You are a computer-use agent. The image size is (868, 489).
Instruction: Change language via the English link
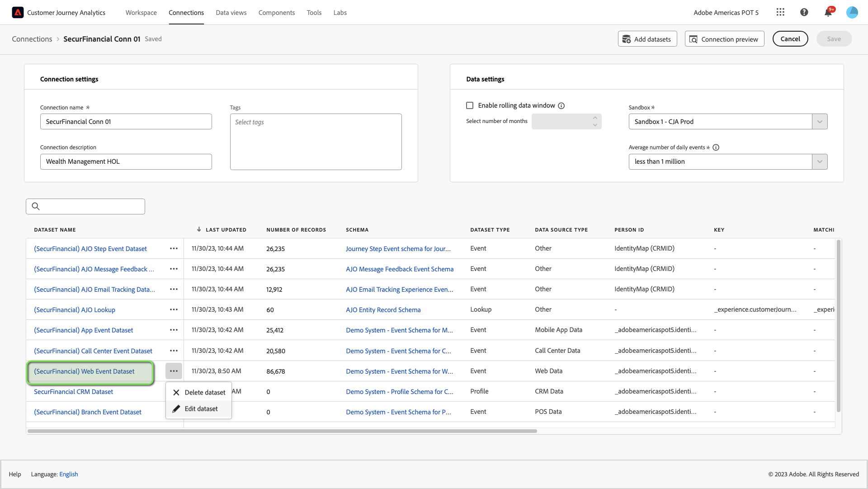click(69, 474)
